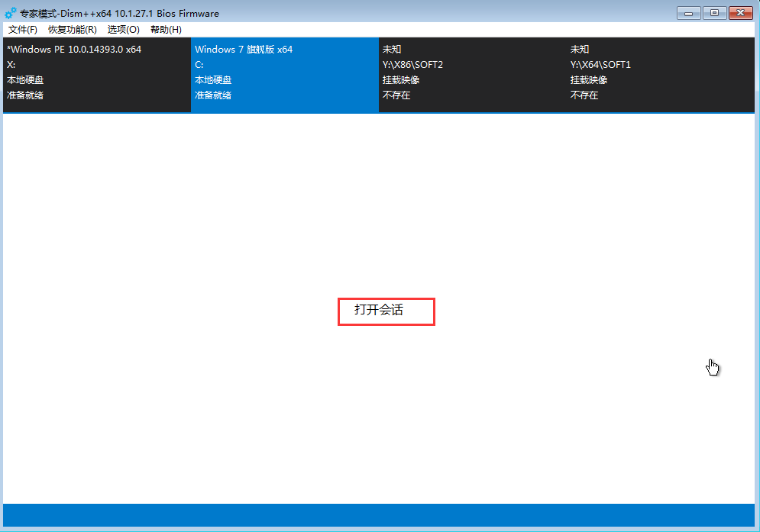
Task: Select the Windows PE 10.0.14393.0 x64 image tile
Action: coord(96,74)
